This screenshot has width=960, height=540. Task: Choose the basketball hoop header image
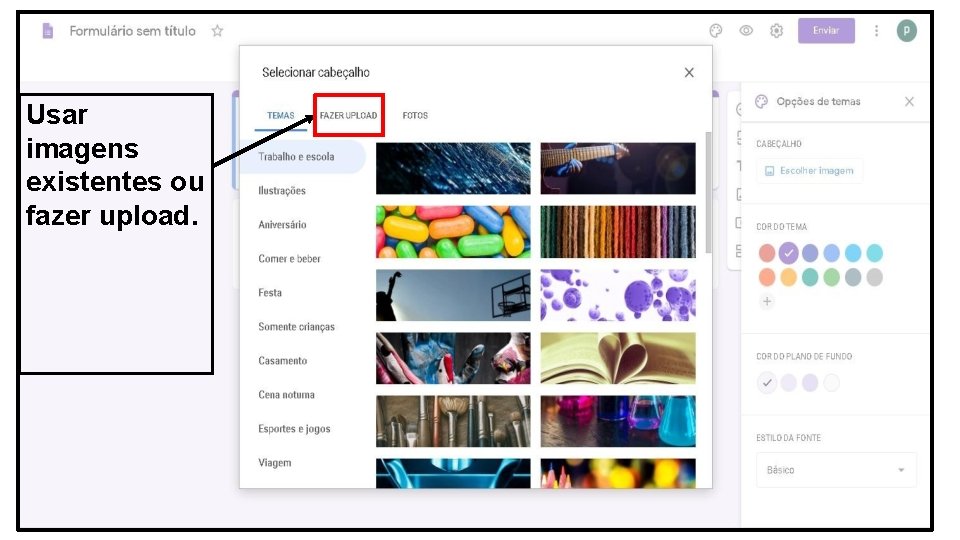(453, 295)
